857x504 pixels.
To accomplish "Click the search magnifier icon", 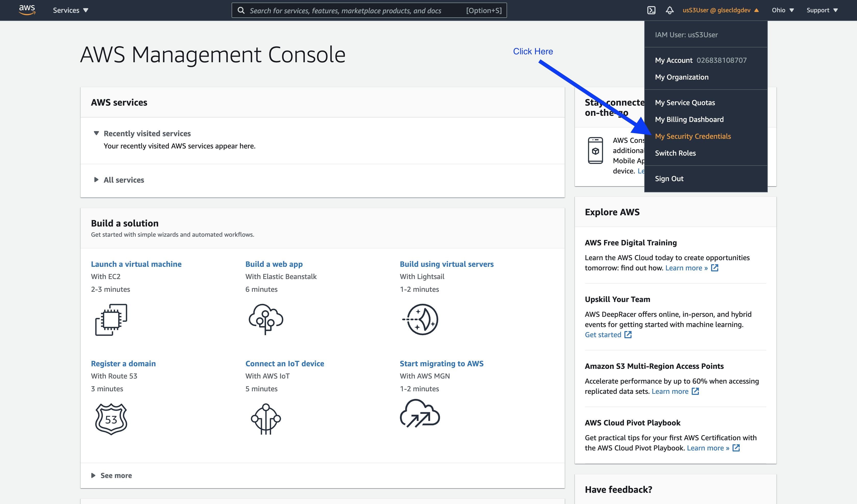I will [x=241, y=10].
